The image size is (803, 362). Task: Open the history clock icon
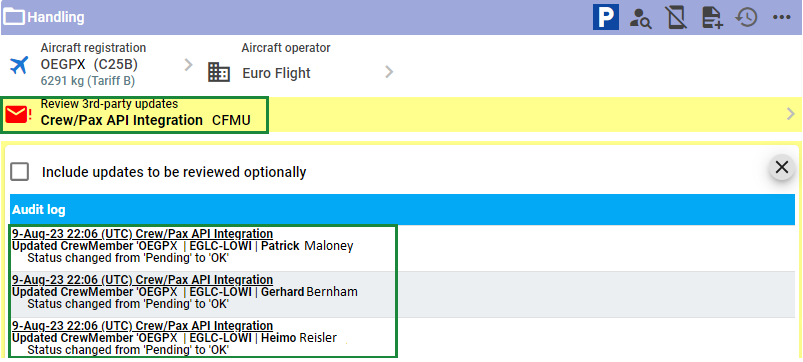[x=746, y=17]
